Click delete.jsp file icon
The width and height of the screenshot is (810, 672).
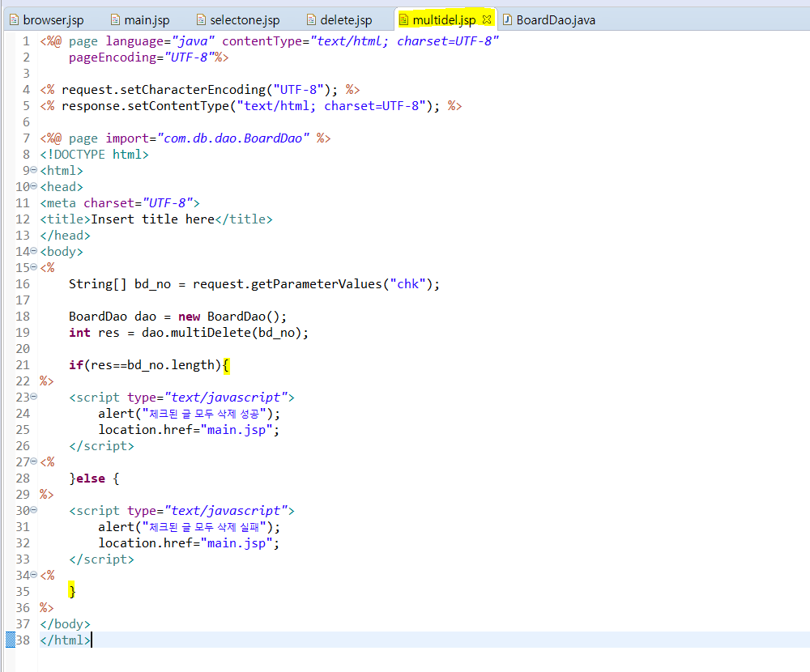311,20
